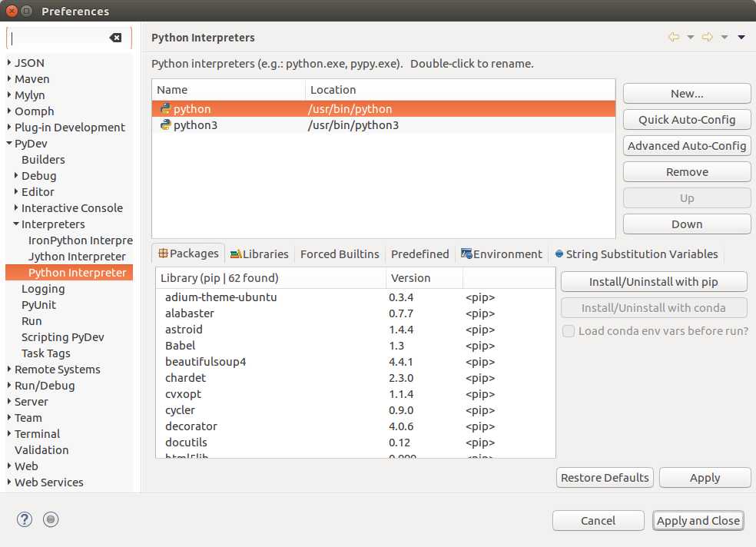
Task: Click the Name column header
Action: point(228,90)
